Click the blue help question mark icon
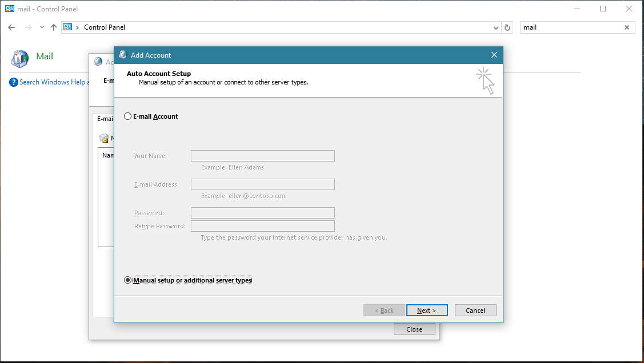644x363 pixels. (14, 82)
